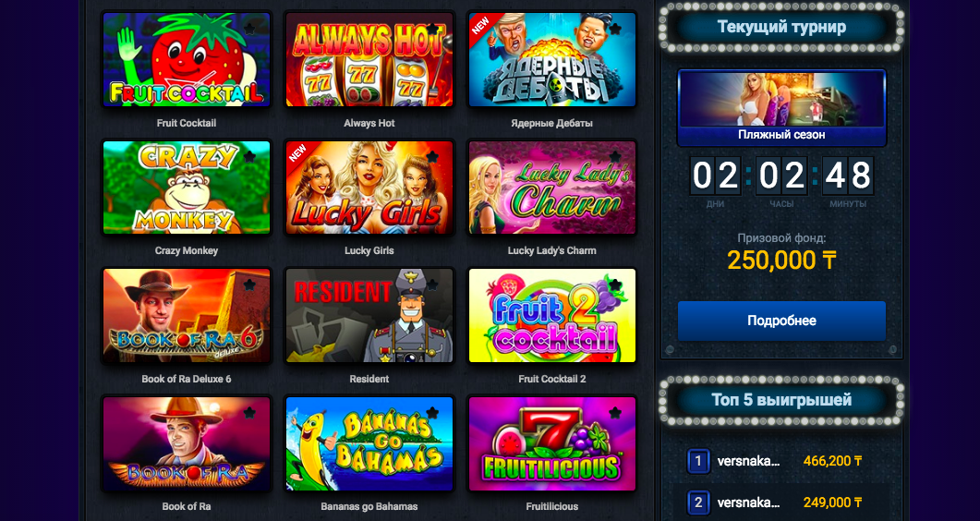Click star icon on Fruit Cocktail 2

click(615, 285)
